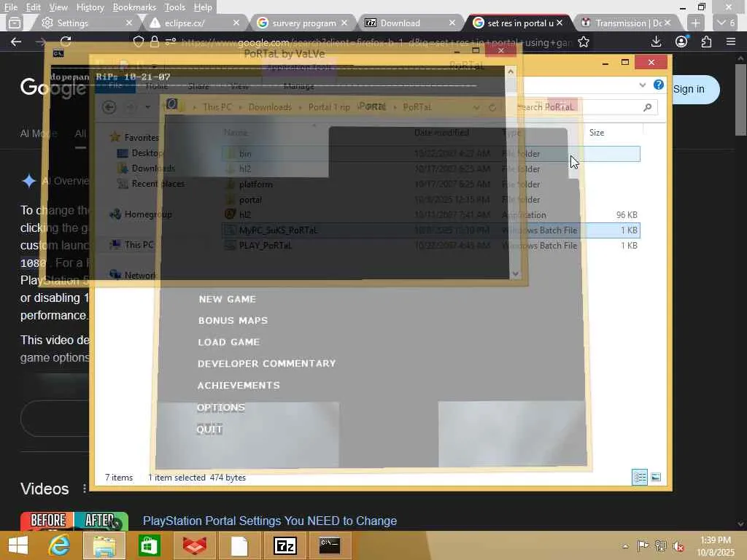Select the portal folder
The height and width of the screenshot is (560, 747).
point(250,200)
